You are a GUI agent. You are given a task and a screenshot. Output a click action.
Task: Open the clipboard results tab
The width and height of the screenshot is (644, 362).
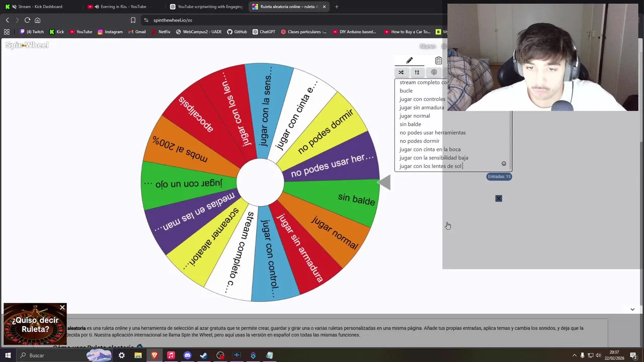(439, 60)
